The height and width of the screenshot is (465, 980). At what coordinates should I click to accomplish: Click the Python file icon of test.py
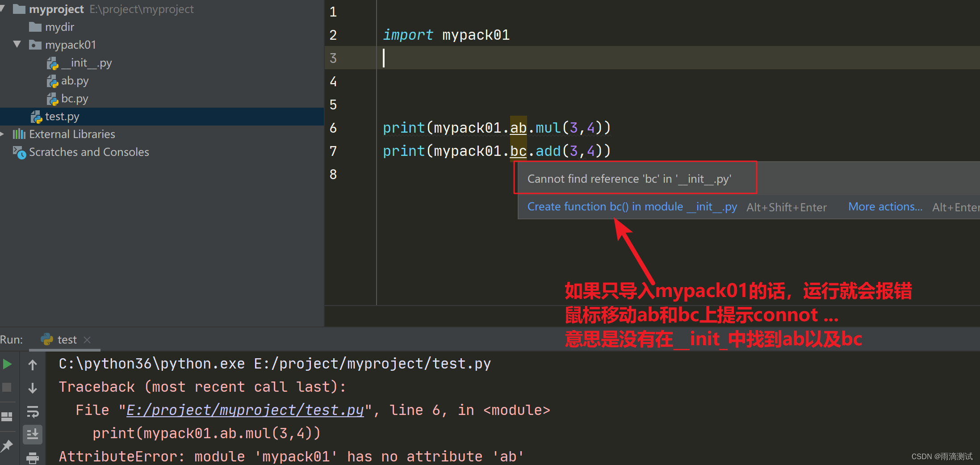pyautogui.click(x=37, y=117)
